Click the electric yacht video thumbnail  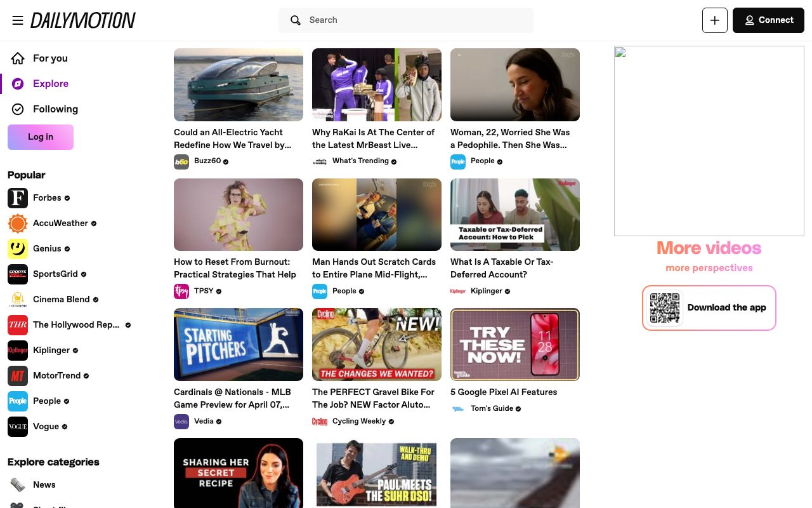(x=239, y=84)
